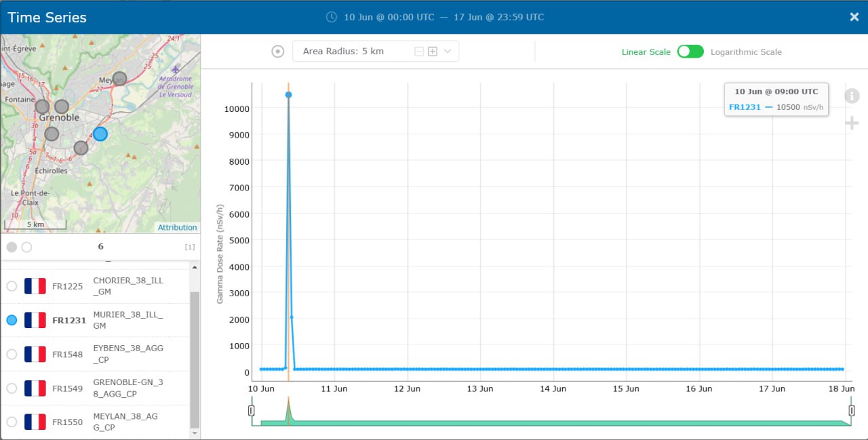
Task: Select the Linear Scale label
Action: point(646,52)
